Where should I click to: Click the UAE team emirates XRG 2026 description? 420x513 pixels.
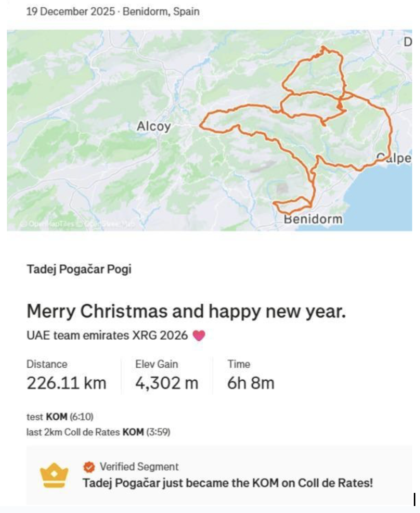[107, 335]
